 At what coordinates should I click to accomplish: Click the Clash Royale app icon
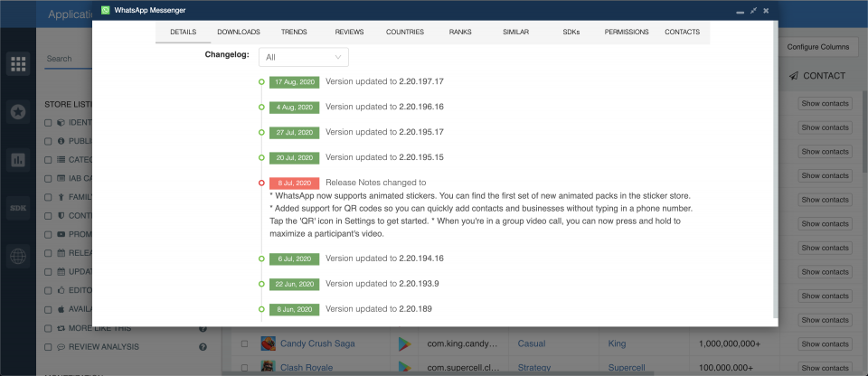tap(268, 368)
